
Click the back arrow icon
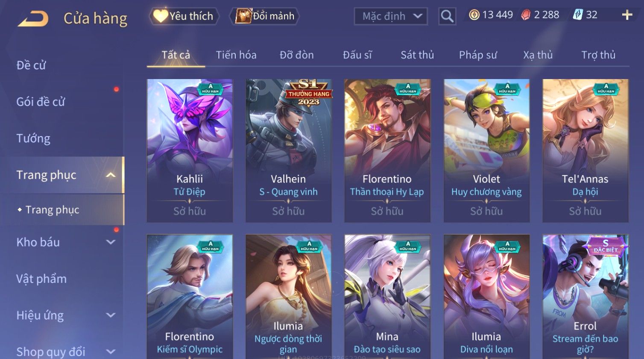pyautogui.click(x=32, y=18)
